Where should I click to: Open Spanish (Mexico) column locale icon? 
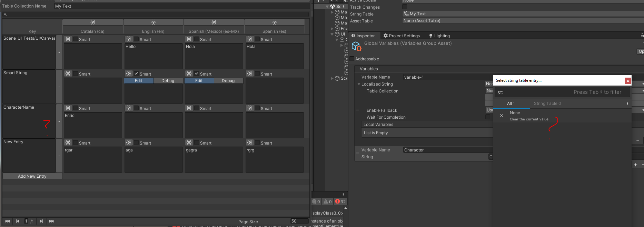[x=214, y=22]
